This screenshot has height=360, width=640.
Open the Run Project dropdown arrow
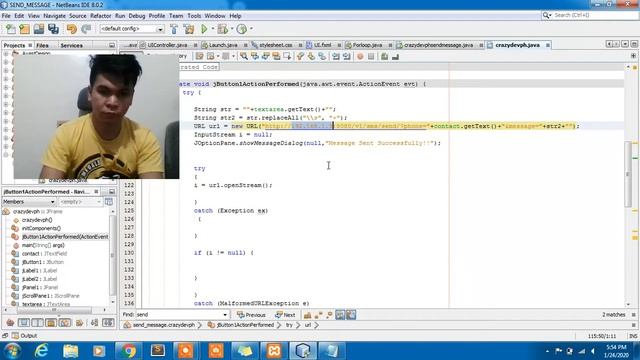coord(213,29)
